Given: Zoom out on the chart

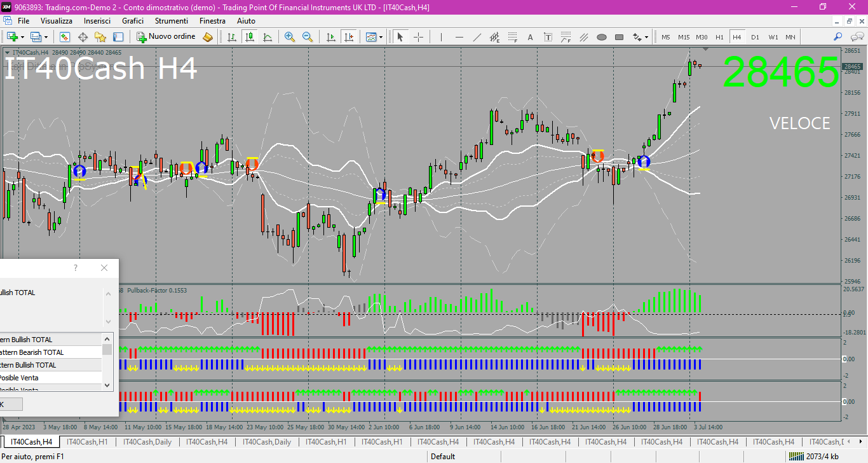Looking at the screenshot, I should (308, 37).
